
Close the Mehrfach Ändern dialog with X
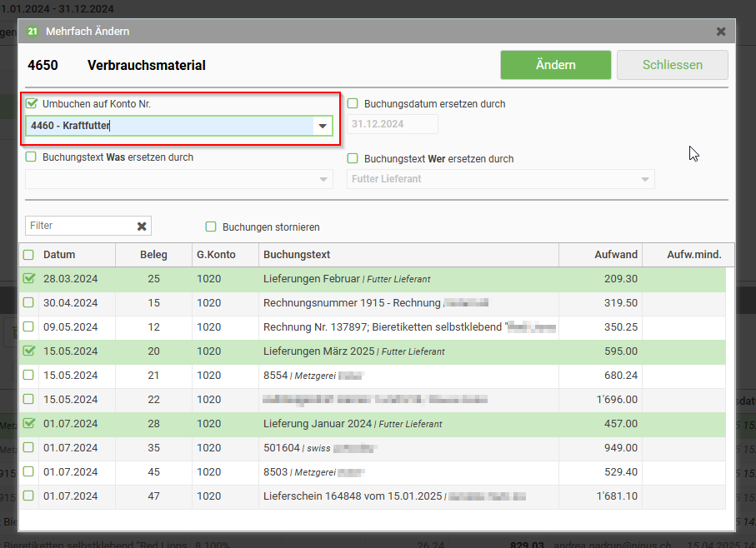click(x=721, y=32)
